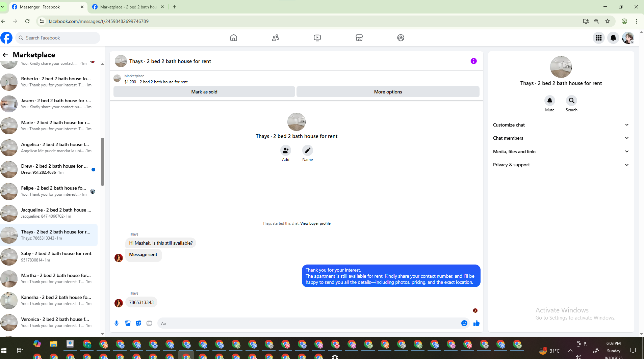Click browser zoom magnifier icon
644x359 pixels.
[x=597, y=21]
